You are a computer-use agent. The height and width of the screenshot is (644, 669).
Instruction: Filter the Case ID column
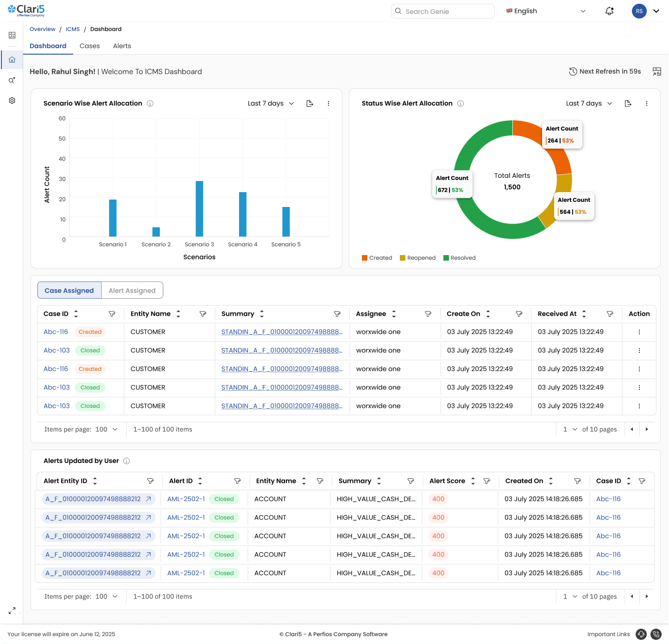[x=112, y=314]
